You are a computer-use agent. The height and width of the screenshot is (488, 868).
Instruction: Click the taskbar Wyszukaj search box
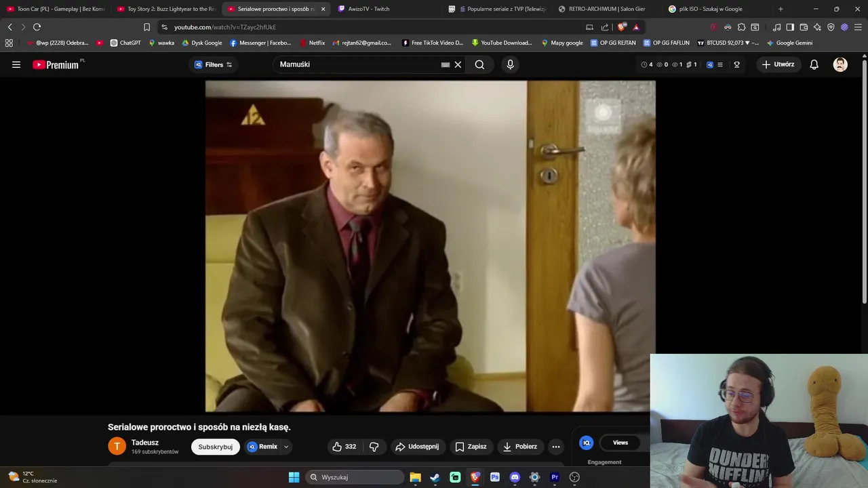coord(355,477)
